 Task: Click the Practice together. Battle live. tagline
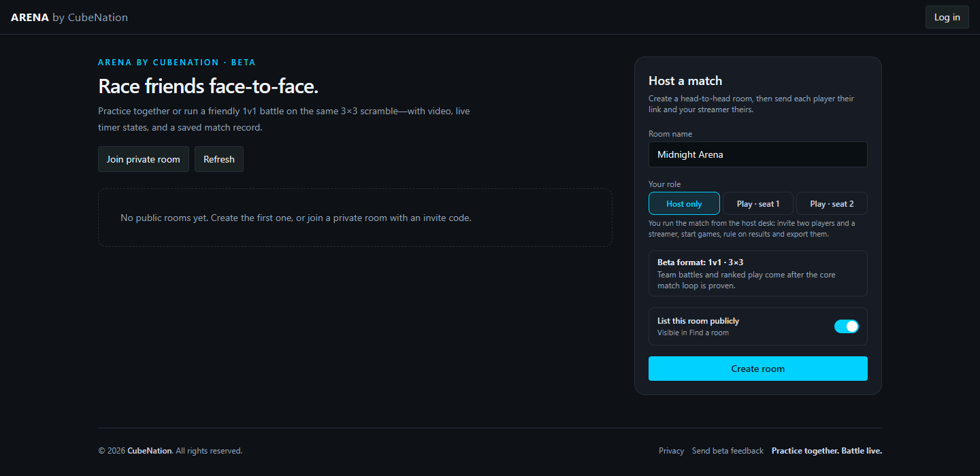pos(827,451)
